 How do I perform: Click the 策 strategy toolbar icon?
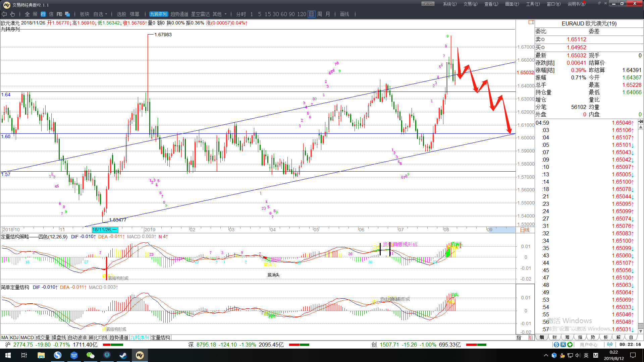35,14
